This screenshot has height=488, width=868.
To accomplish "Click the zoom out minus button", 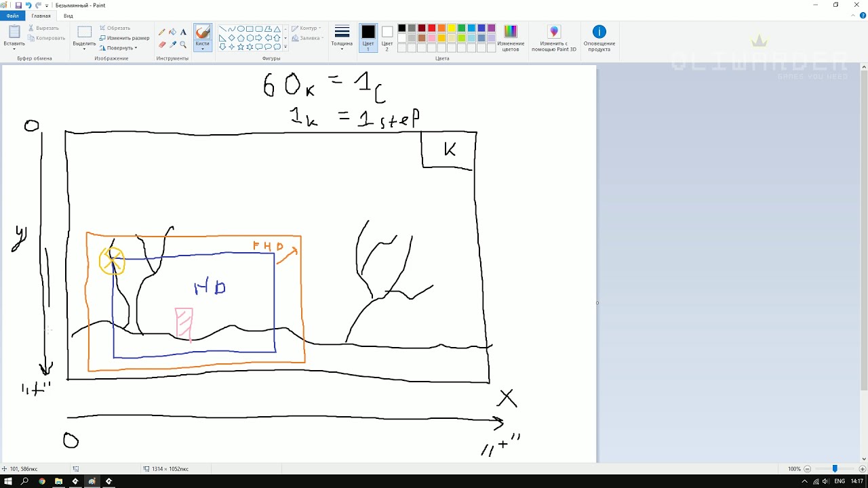I will pyautogui.click(x=808, y=469).
